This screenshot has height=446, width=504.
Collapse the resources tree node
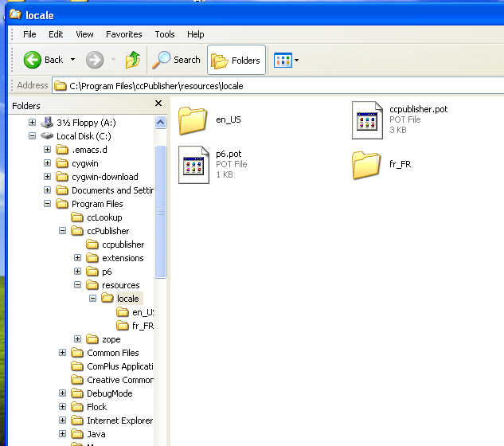pyautogui.click(x=77, y=284)
